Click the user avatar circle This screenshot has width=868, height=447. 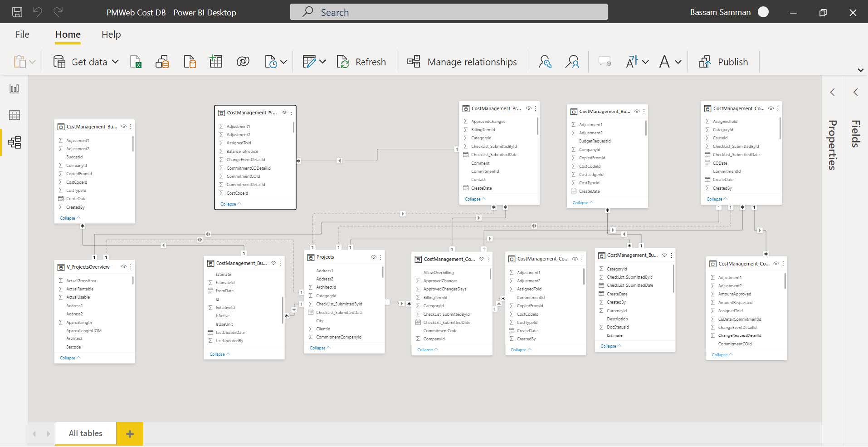tap(763, 12)
